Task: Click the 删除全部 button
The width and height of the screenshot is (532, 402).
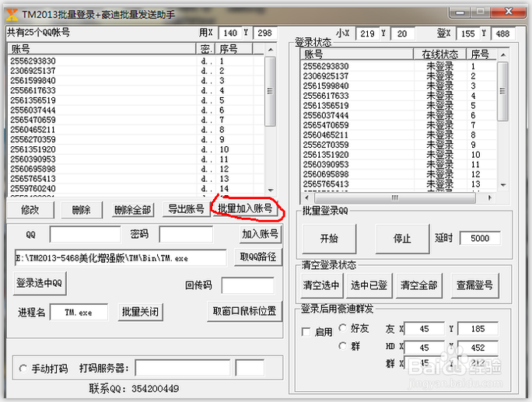Action: coord(133,210)
